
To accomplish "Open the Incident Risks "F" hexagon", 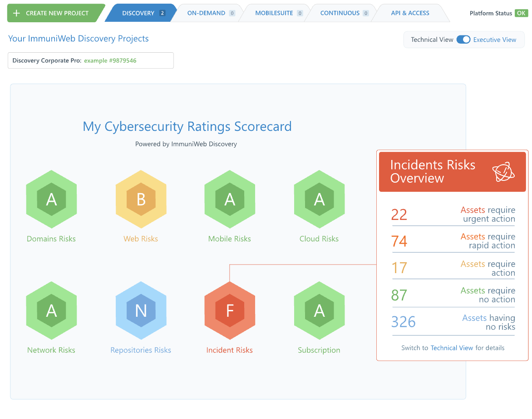I will tap(230, 311).
